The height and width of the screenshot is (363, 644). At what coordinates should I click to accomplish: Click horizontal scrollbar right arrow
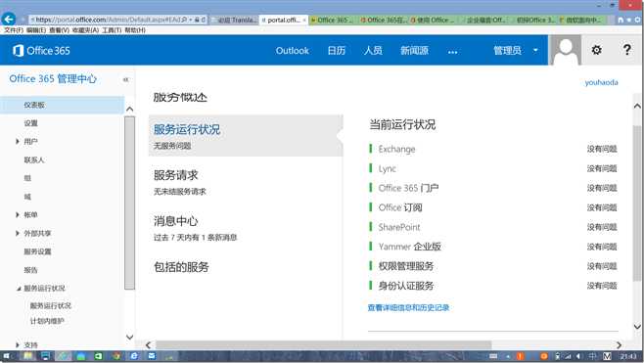(619, 345)
